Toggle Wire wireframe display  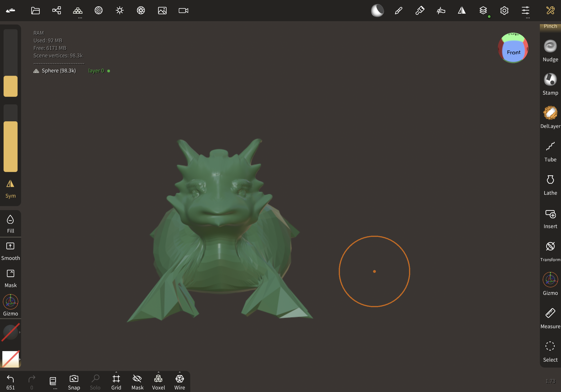tap(179, 382)
